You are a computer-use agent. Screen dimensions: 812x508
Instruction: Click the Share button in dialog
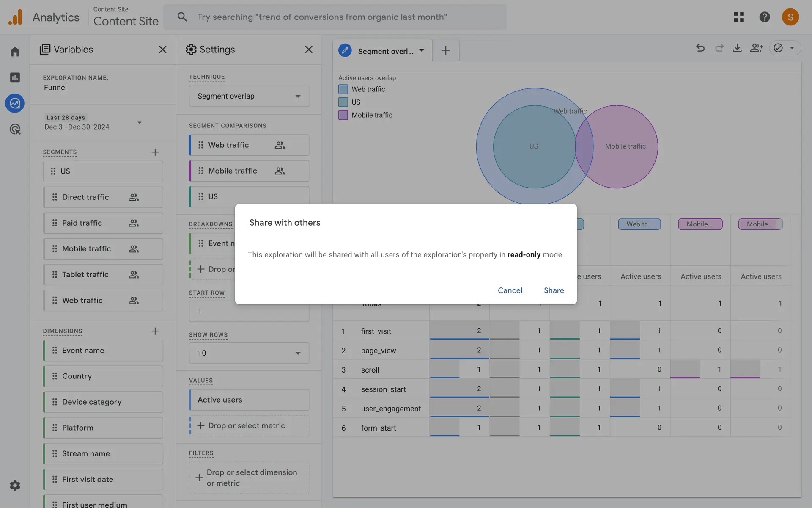click(x=554, y=290)
